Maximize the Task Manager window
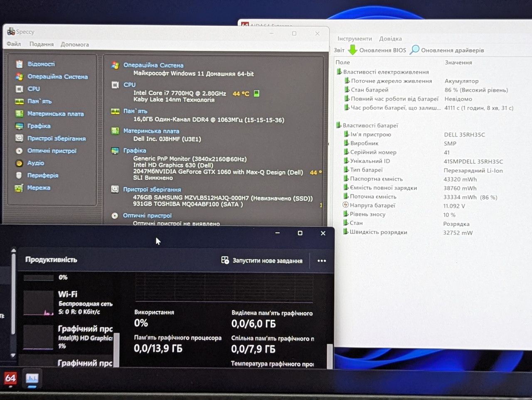The height and width of the screenshot is (400, 532). [300, 233]
